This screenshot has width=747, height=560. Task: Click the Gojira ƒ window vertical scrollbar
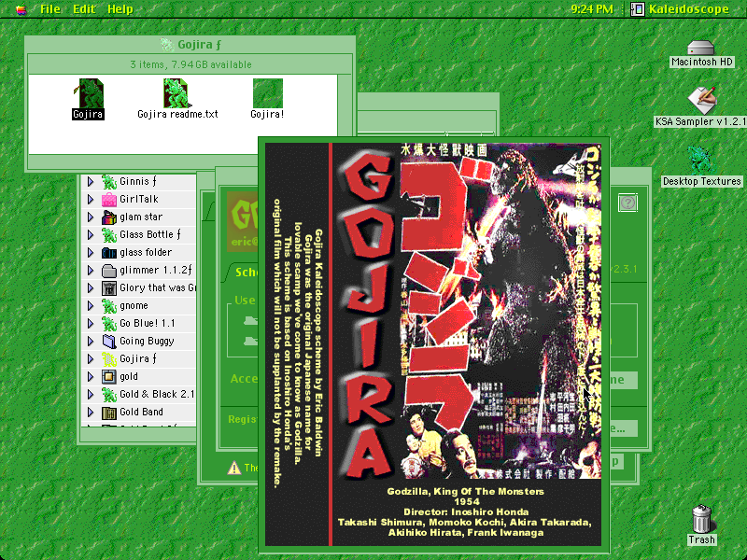click(345, 114)
